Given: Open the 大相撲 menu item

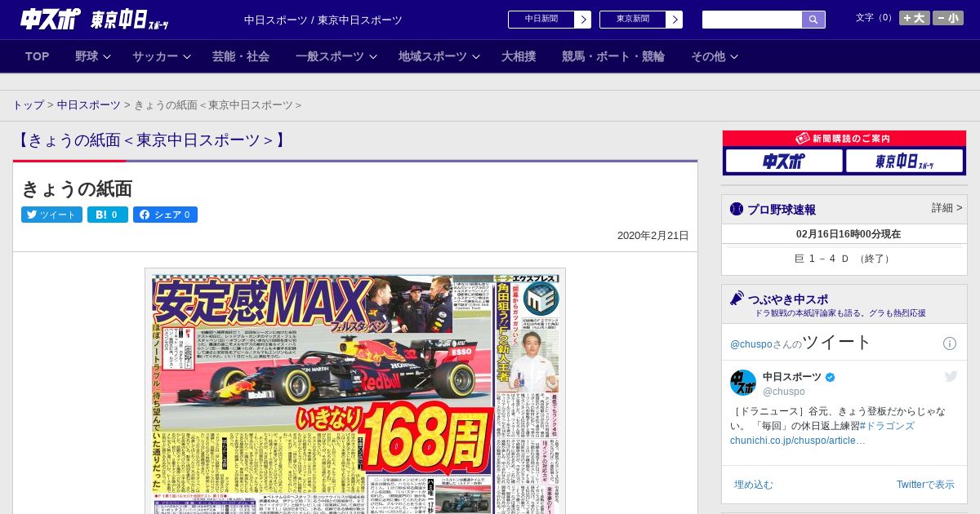Looking at the screenshot, I should [x=519, y=56].
